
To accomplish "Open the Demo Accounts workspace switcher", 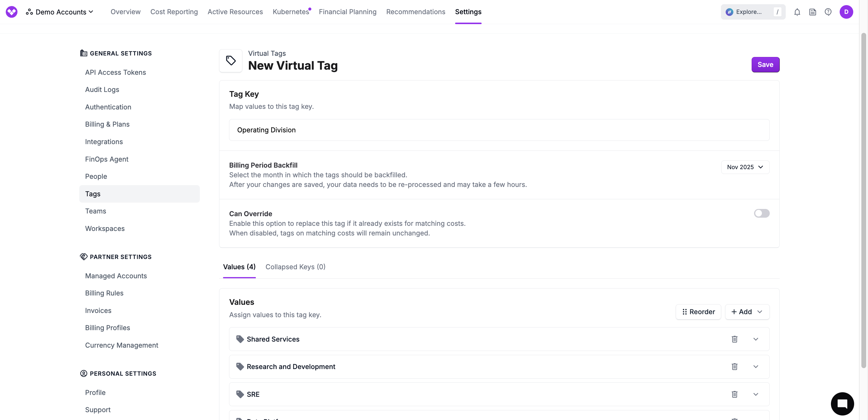I will [60, 12].
